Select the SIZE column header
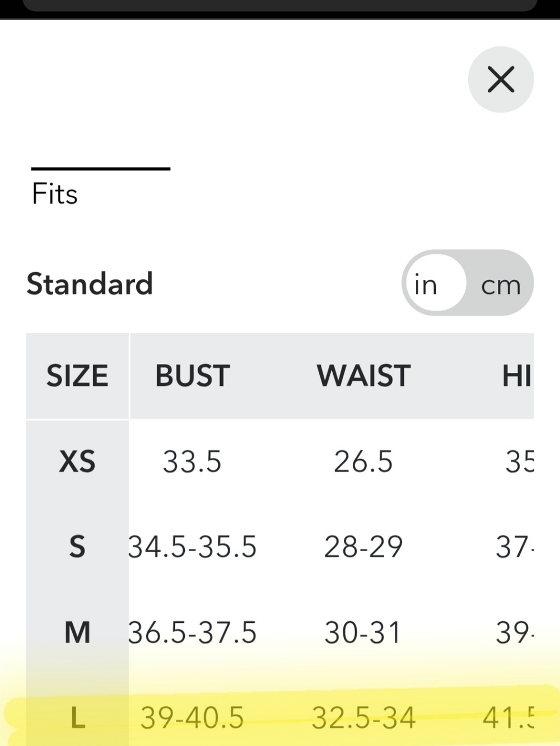 click(x=77, y=375)
